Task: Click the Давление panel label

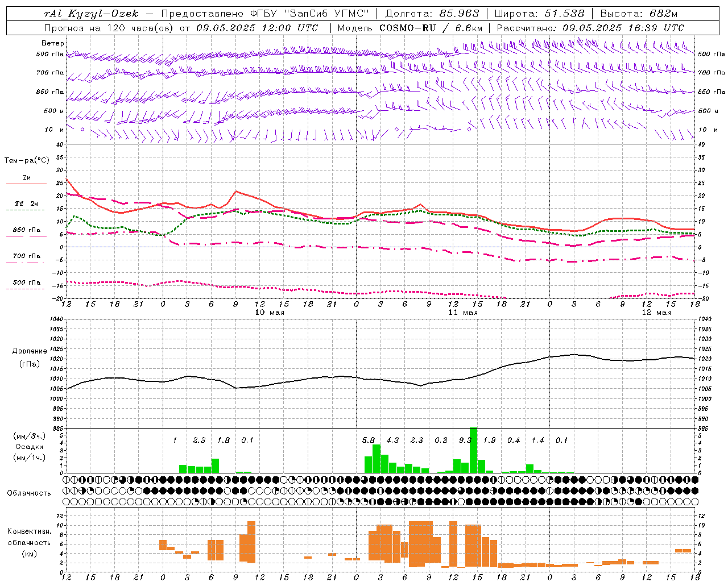Action: tap(30, 351)
